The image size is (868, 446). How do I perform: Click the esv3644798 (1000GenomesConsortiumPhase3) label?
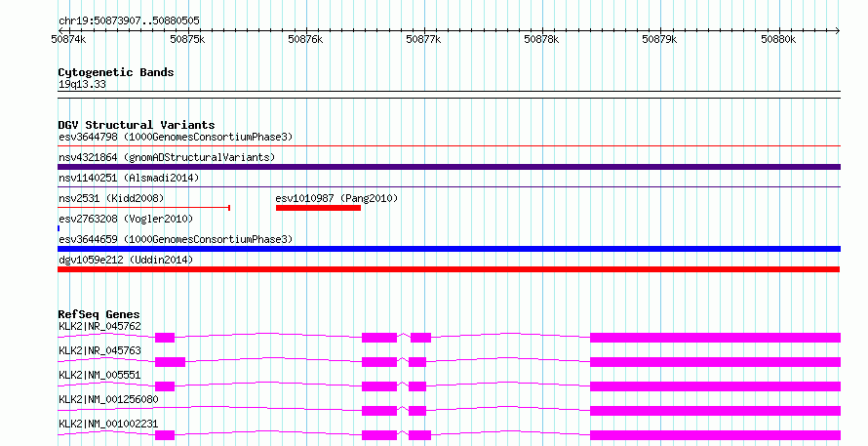175,137
